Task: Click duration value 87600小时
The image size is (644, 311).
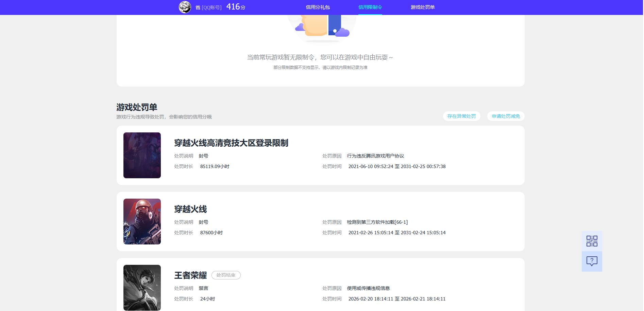Action: click(211, 233)
